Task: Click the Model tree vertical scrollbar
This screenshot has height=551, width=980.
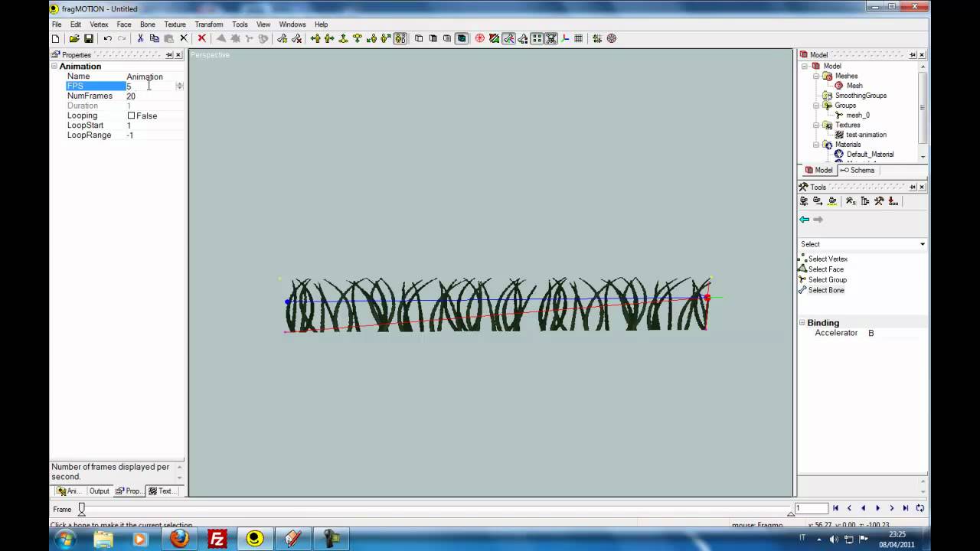Action: point(923,111)
